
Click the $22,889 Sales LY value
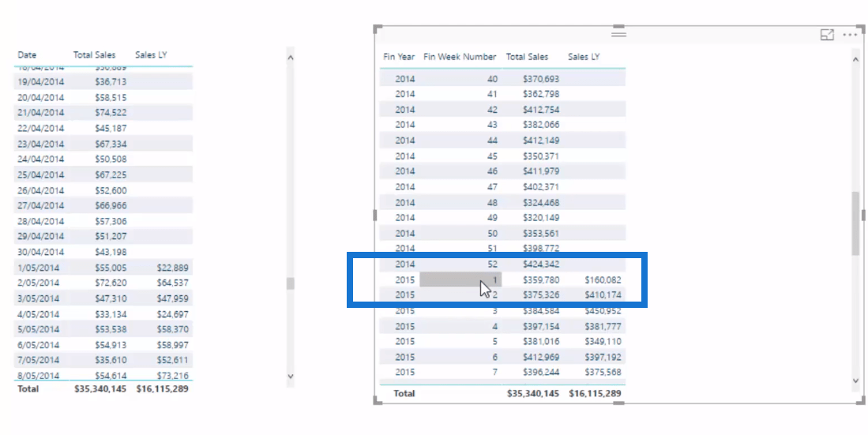[x=173, y=268]
